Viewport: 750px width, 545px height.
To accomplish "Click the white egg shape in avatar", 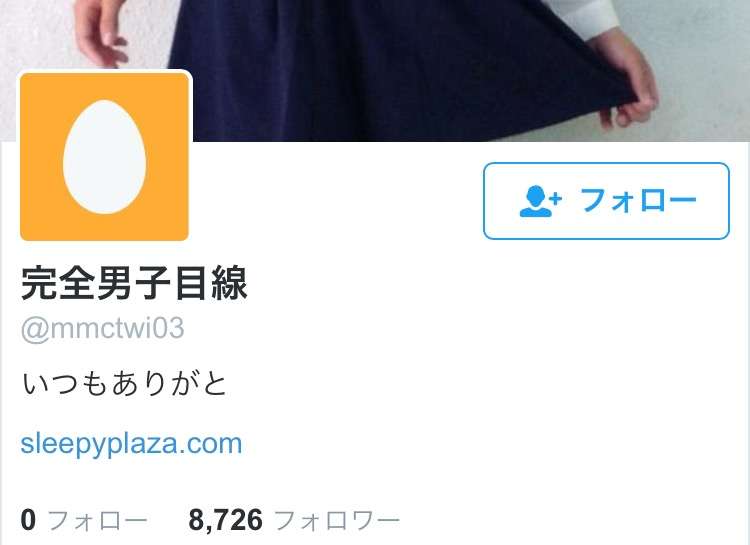I will pos(104,157).
